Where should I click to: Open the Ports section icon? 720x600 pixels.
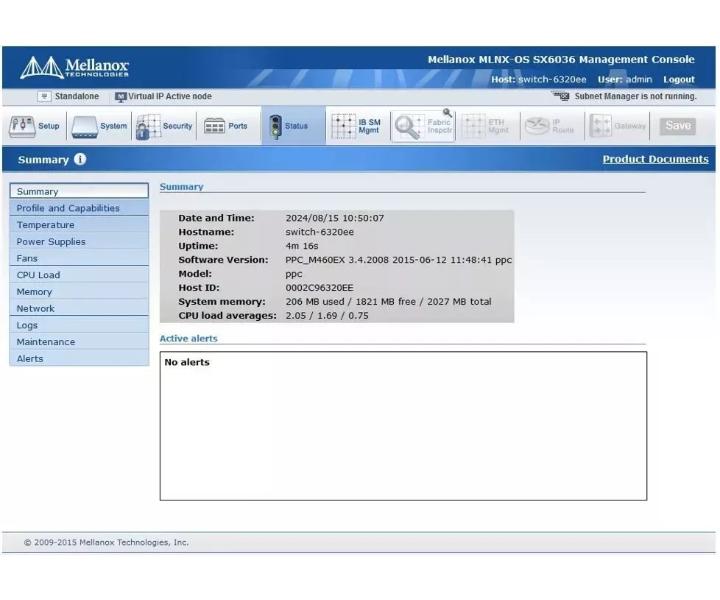click(x=214, y=126)
